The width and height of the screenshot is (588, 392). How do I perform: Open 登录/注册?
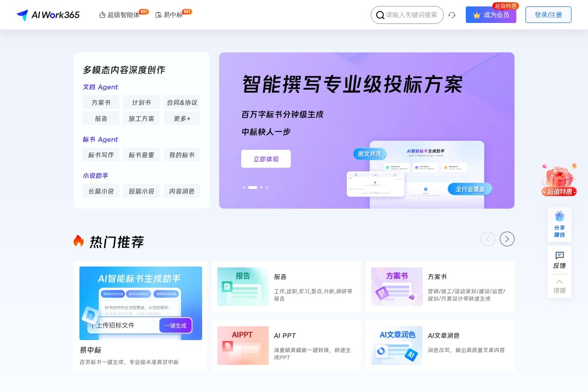[x=548, y=14]
